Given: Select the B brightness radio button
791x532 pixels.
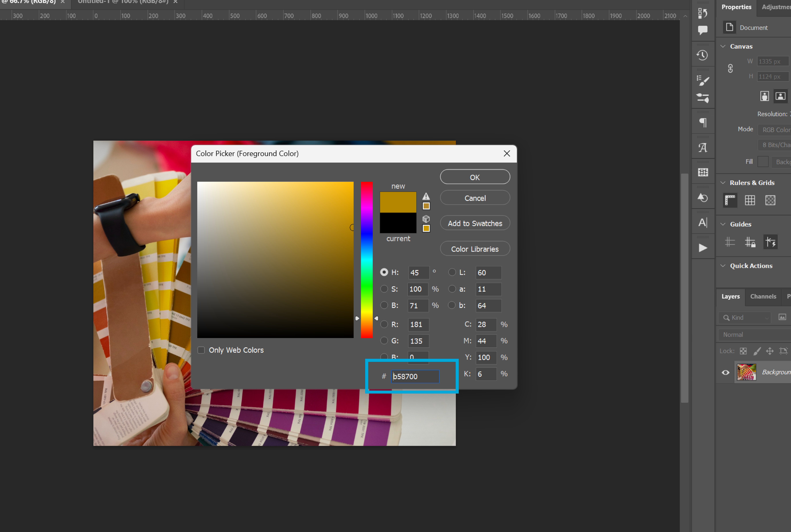Looking at the screenshot, I should click(x=384, y=305).
